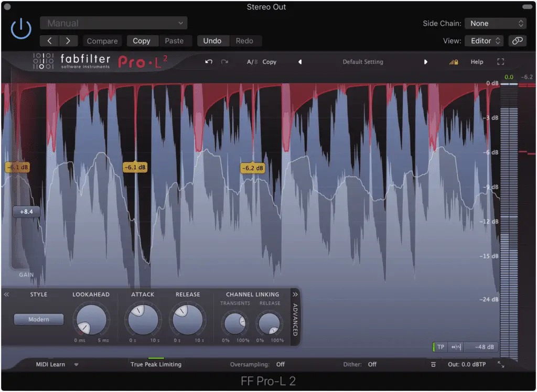Open the Help menu
537x392 pixels.
[x=477, y=62]
